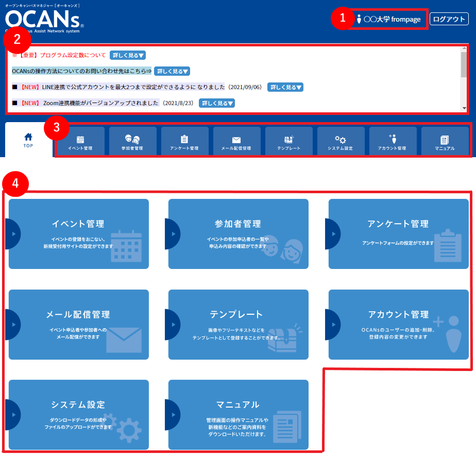Viewport: 476px width, 456px height.
Task: Click the notice scrollbar up arrow
Action: [x=464, y=48]
